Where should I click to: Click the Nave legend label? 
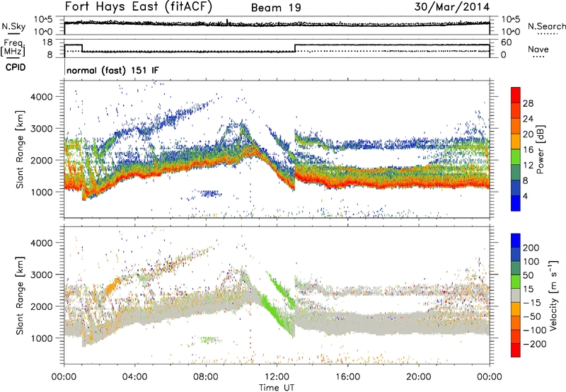538,49
